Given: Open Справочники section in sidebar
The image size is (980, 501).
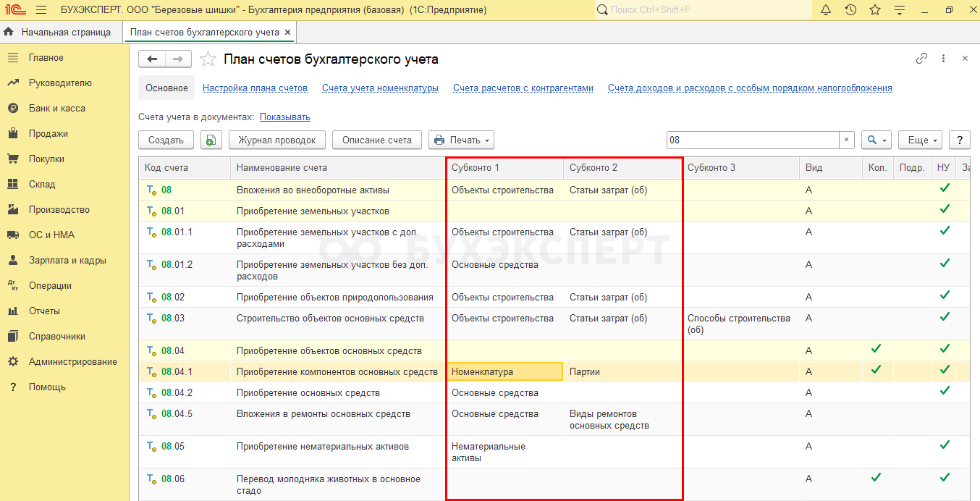Looking at the screenshot, I should [57, 337].
